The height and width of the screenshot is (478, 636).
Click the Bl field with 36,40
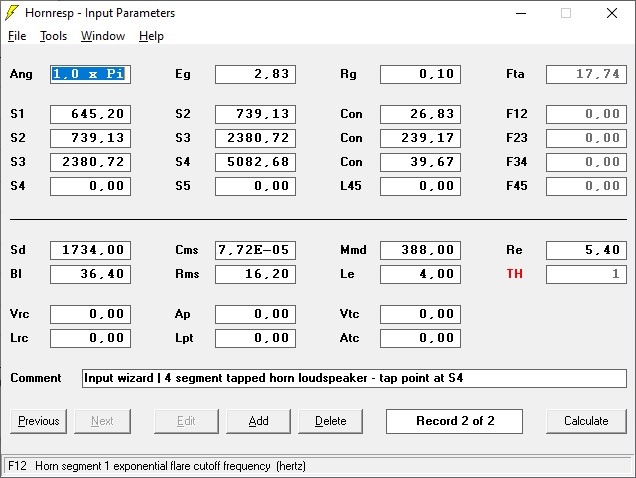coord(90,274)
